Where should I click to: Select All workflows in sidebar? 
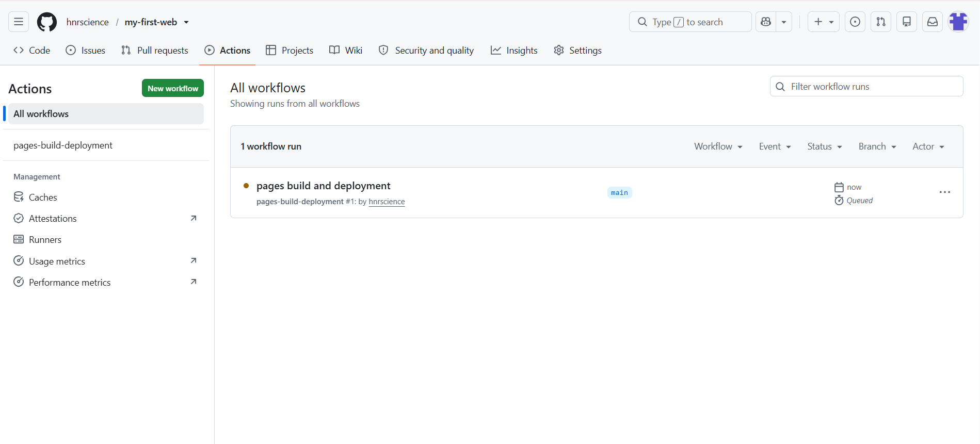[x=106, y=114]
